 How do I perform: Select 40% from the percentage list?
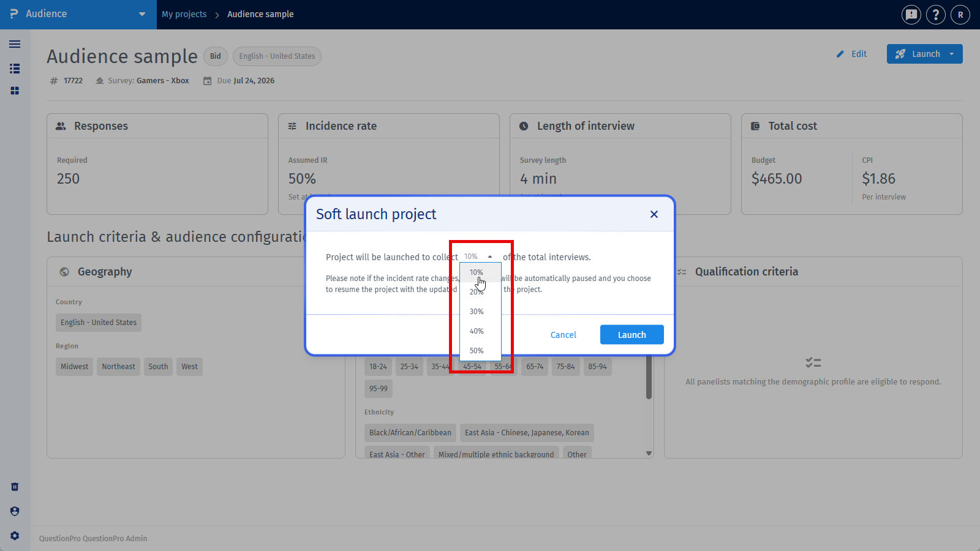[480, 331]
